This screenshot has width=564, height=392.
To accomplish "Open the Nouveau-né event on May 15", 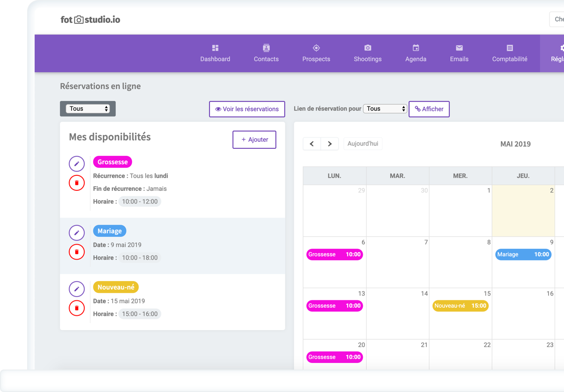I will [x=460, y=306].
